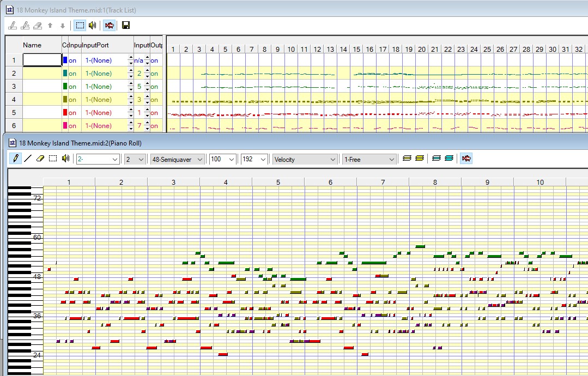Image resolution: width=588 pixels, height=376 pixels.
Task: Select the line tool in Piano Roll
Action: click(28, 159)
